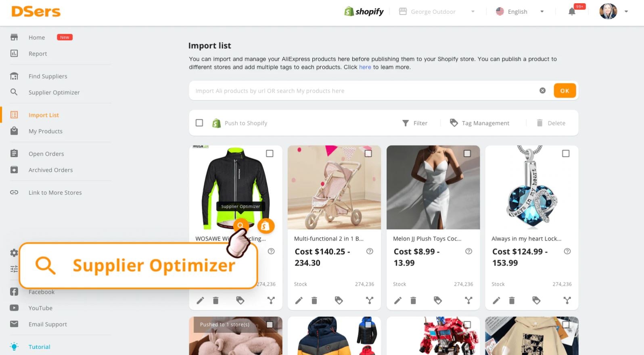Follow the 'here' learn more link
This screenshot has width=644, height=355.
365,67
